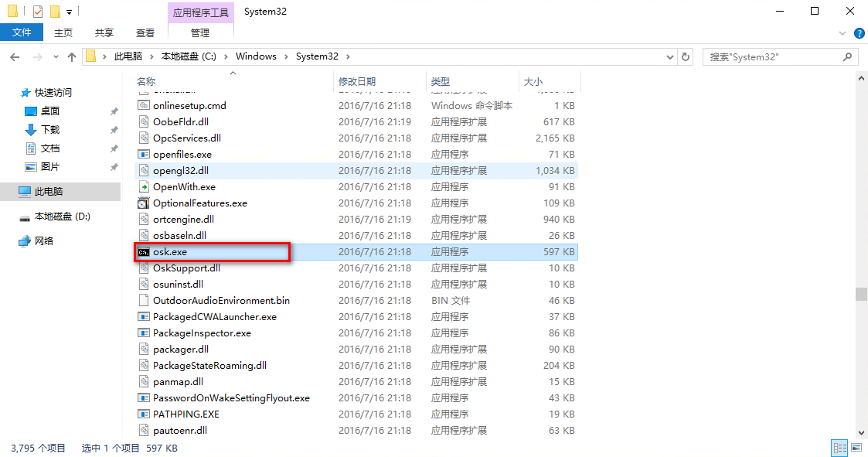Click the Up one level arrow
This screenshot has width=868, height=457.
click(x=71, y=56)
